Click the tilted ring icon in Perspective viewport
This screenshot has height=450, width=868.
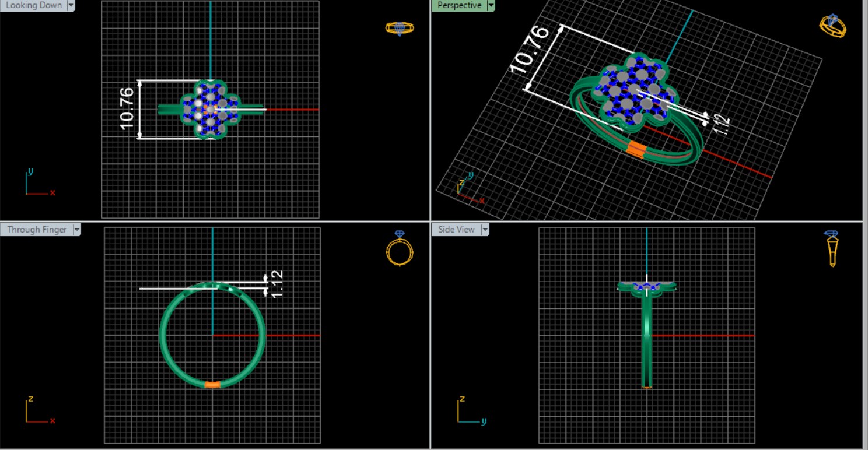(x=832, y=26)
